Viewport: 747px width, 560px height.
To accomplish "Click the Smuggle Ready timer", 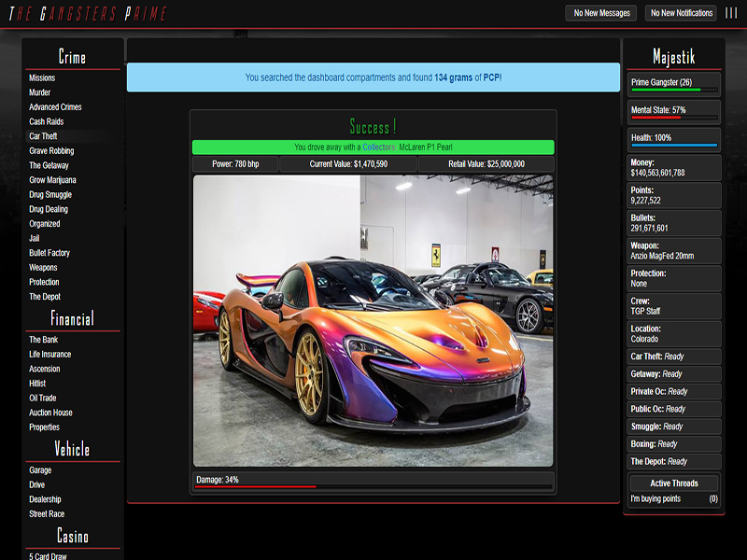I will 673,427.
